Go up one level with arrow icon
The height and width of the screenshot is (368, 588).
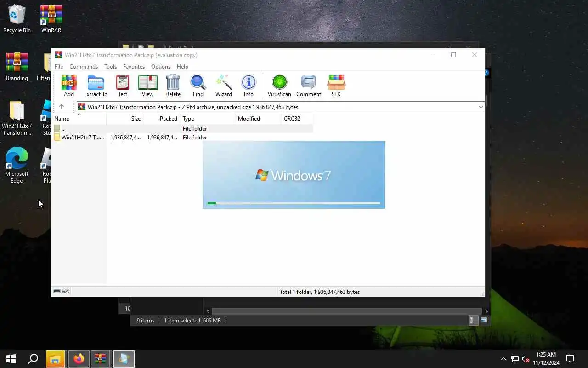tap(61, 107)
